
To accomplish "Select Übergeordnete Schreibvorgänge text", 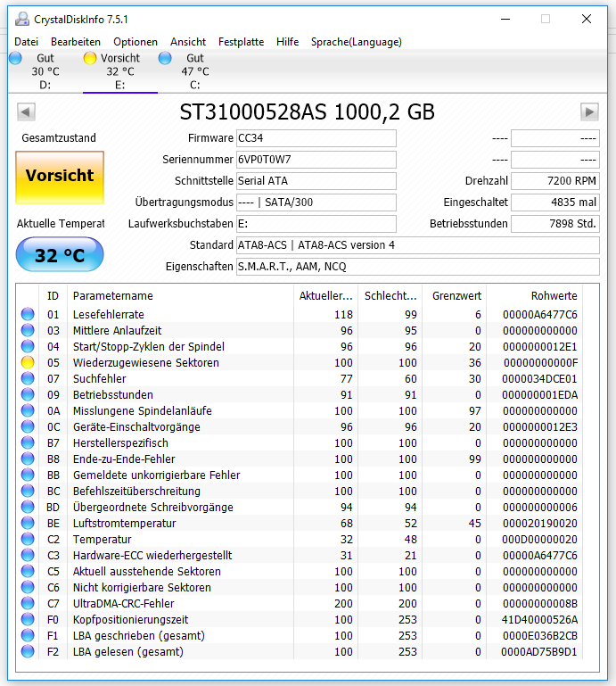I will coord(153,507).
